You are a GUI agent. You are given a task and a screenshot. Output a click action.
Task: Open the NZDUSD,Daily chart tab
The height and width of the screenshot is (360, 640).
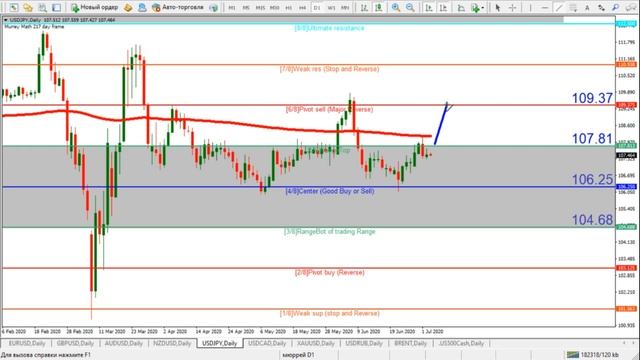(x=172, y=343)
